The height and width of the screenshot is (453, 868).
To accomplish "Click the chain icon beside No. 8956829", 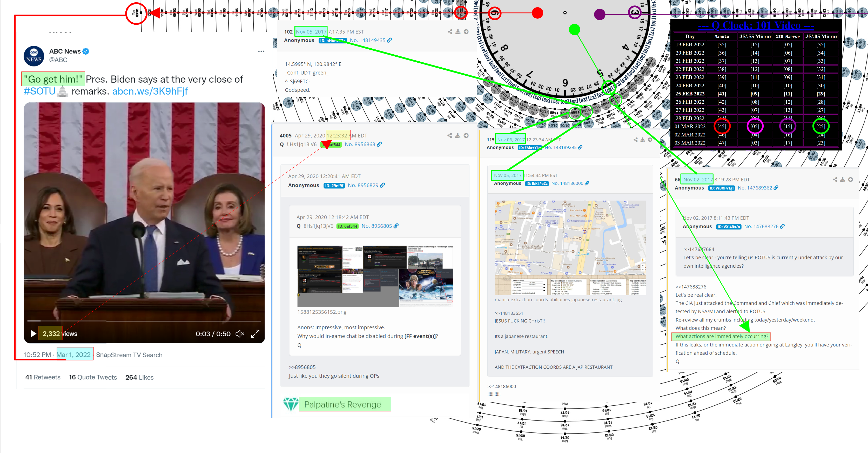I will [x=382, y=185].
